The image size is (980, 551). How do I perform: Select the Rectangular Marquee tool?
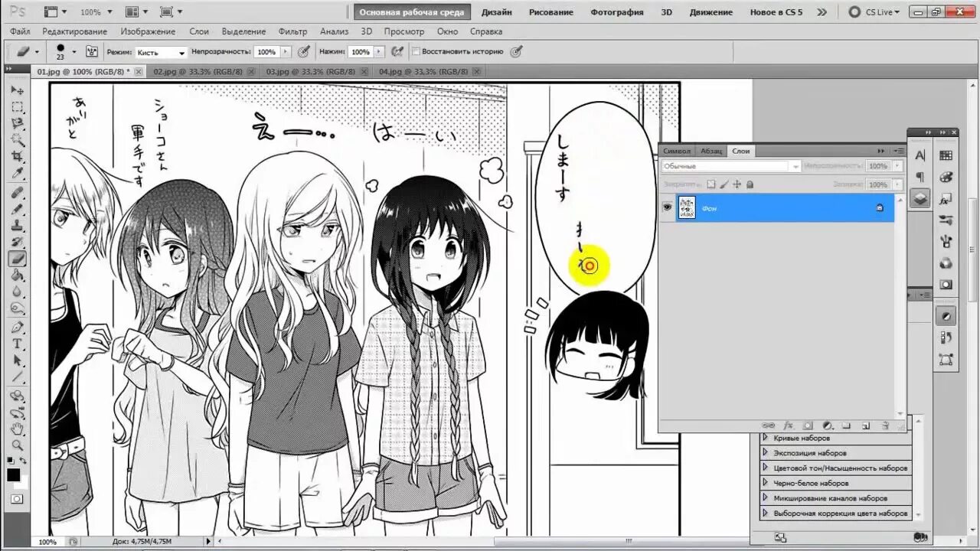tap(17, 107)
